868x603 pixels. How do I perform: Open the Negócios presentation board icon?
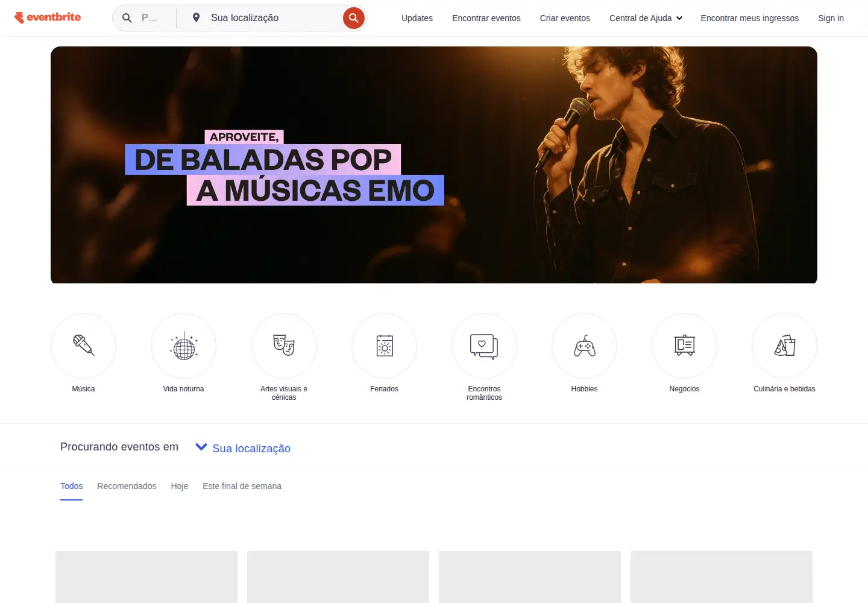685,346
